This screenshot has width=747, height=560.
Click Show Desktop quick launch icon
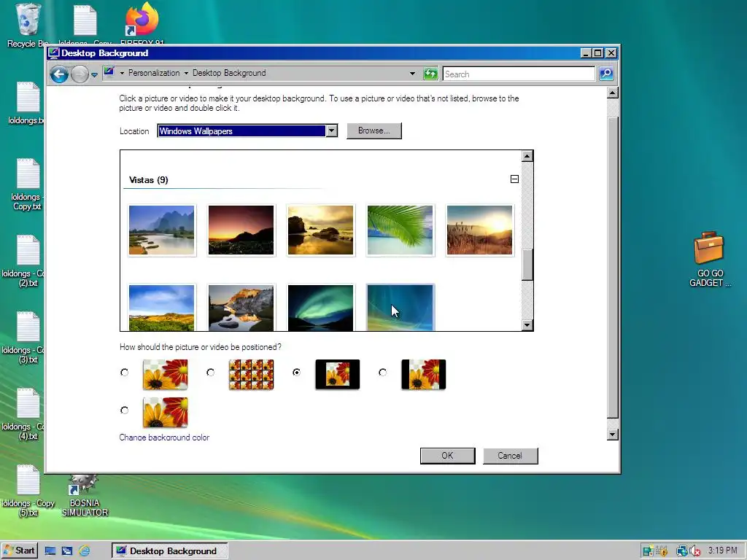(x=50, y=551)
